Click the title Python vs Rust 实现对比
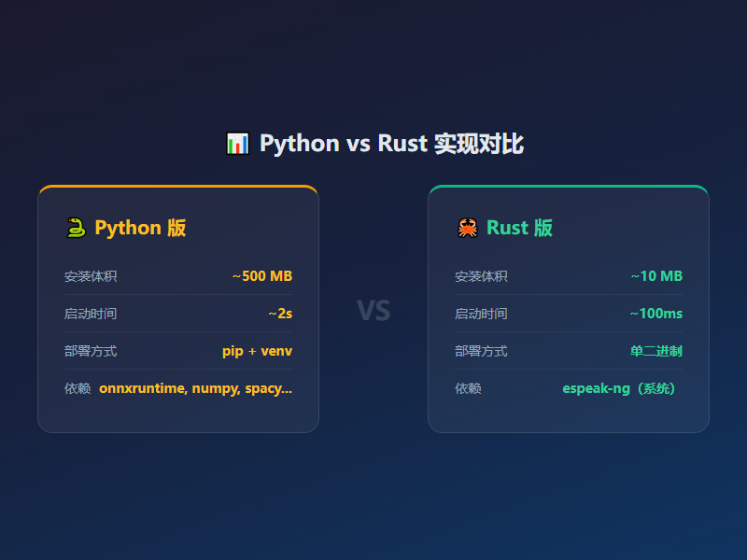The width and height of the screenshot is (747, 560). [390, 144]
